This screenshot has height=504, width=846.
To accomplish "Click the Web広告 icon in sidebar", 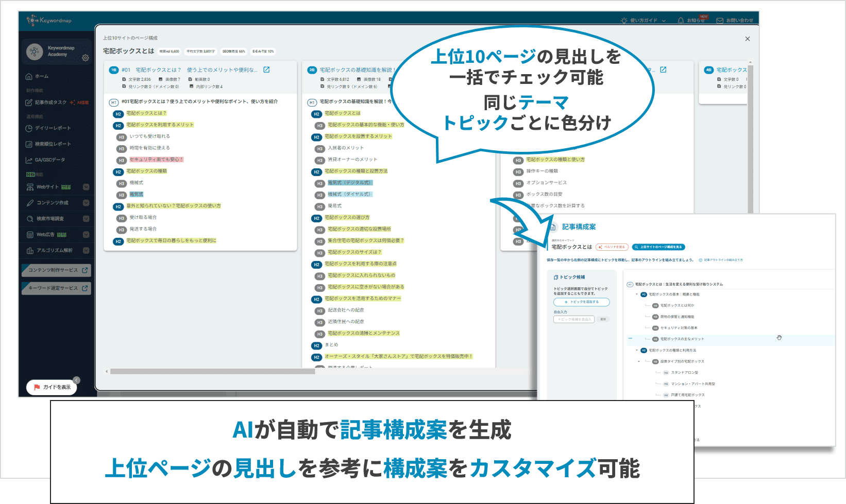I will click(x=30, y=235).
